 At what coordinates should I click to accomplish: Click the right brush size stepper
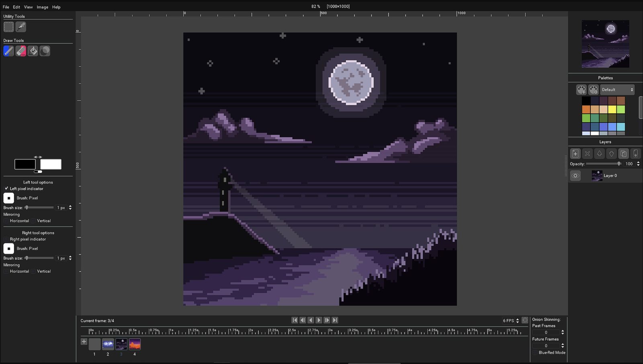[70, 258]
